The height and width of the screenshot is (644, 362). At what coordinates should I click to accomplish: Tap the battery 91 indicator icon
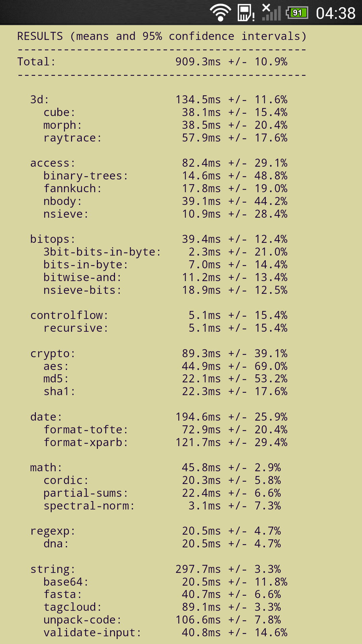click(x=297, y=13)
